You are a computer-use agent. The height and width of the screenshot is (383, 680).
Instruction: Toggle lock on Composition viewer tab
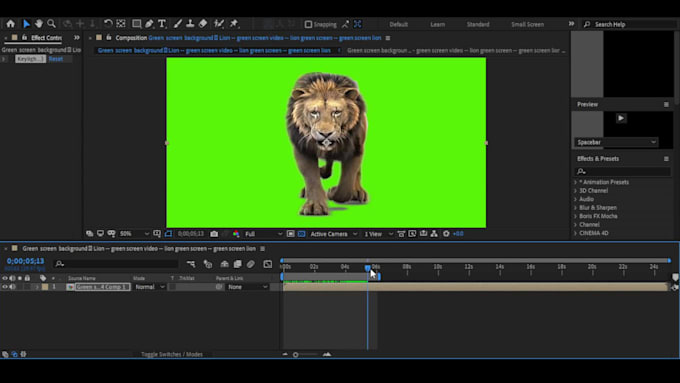(x=108, y=38)
